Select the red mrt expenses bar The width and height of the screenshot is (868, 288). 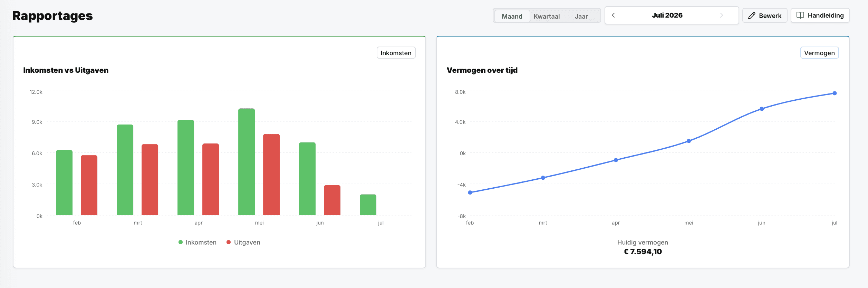150,180
